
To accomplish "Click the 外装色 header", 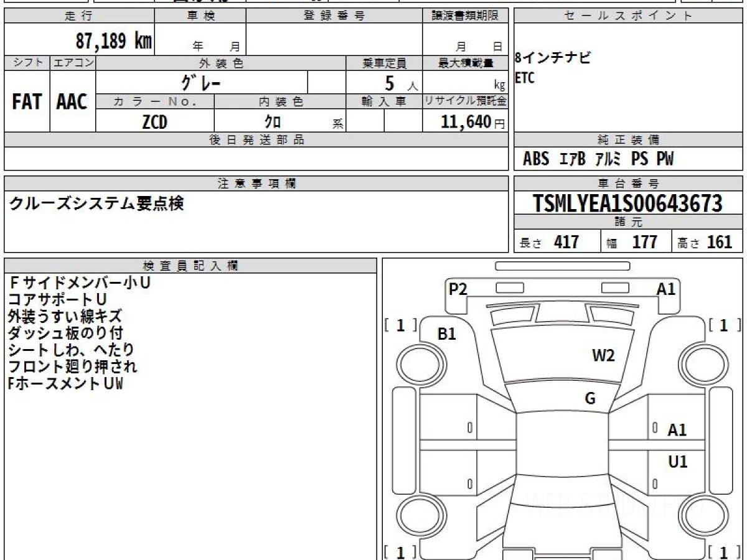I will [221, 63].
